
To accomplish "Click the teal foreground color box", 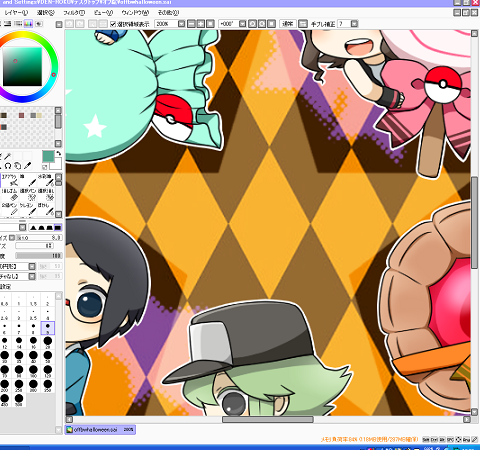I will [x=48, y=156].
